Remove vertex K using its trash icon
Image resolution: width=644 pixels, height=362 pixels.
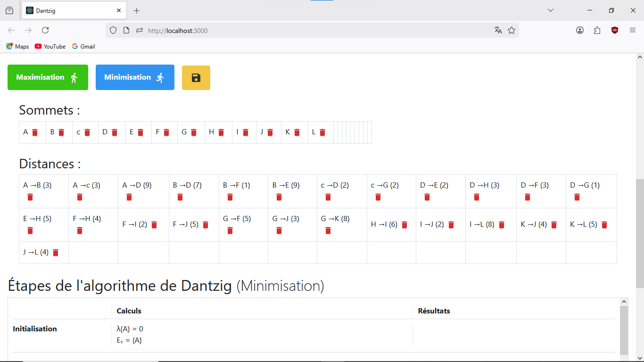(x=297, y=132)
